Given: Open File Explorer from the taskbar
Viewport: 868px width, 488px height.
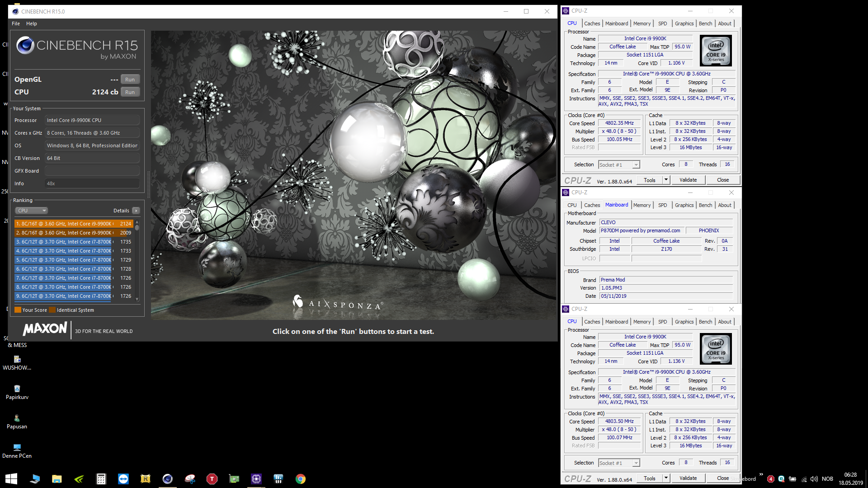Looking at the screenshot, I should tap(57, 479).
